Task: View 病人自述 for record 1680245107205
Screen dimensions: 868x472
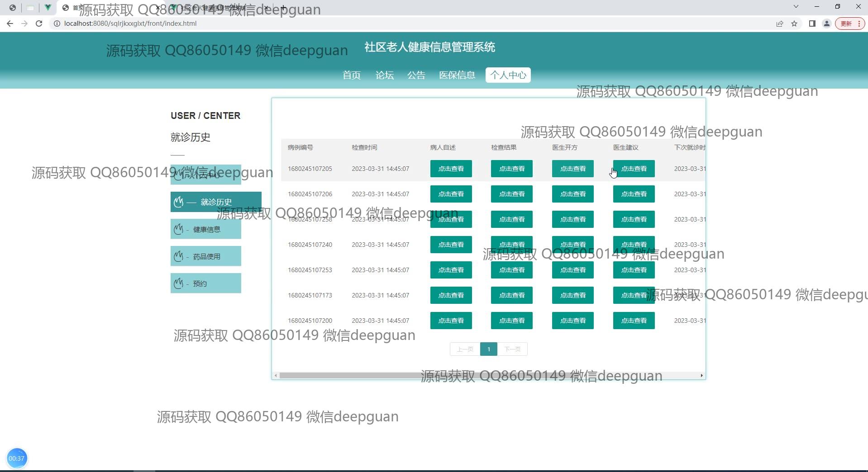Action: point(451,169)
